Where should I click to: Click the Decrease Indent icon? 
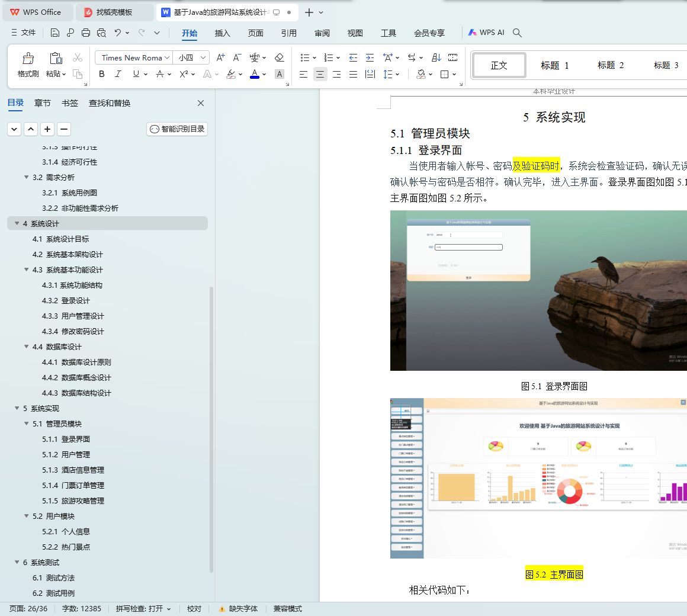pyautogui.click(x=353, y=57)
